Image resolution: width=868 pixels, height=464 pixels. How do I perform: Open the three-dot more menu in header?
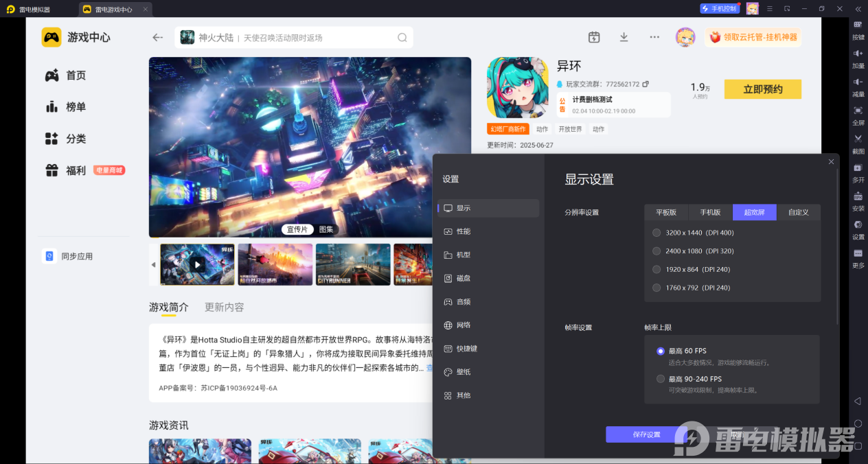pos(654,37)
